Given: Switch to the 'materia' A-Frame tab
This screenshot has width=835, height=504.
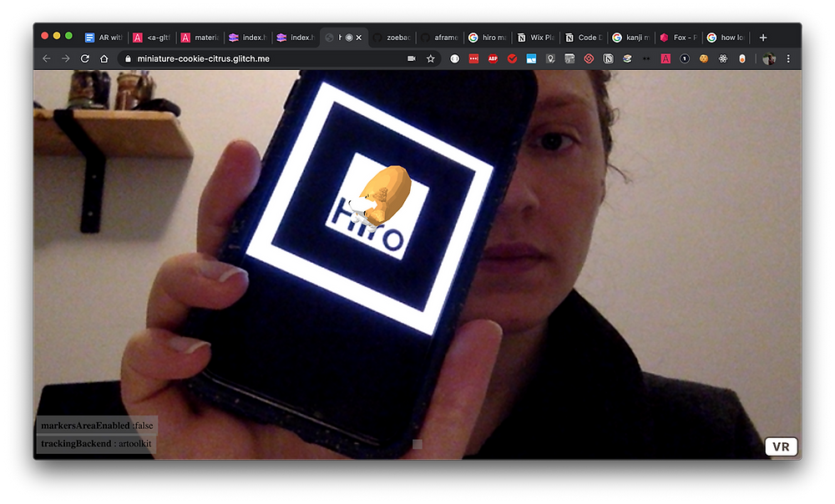Looking at the screenshot, I should click(x=200, y=38).
